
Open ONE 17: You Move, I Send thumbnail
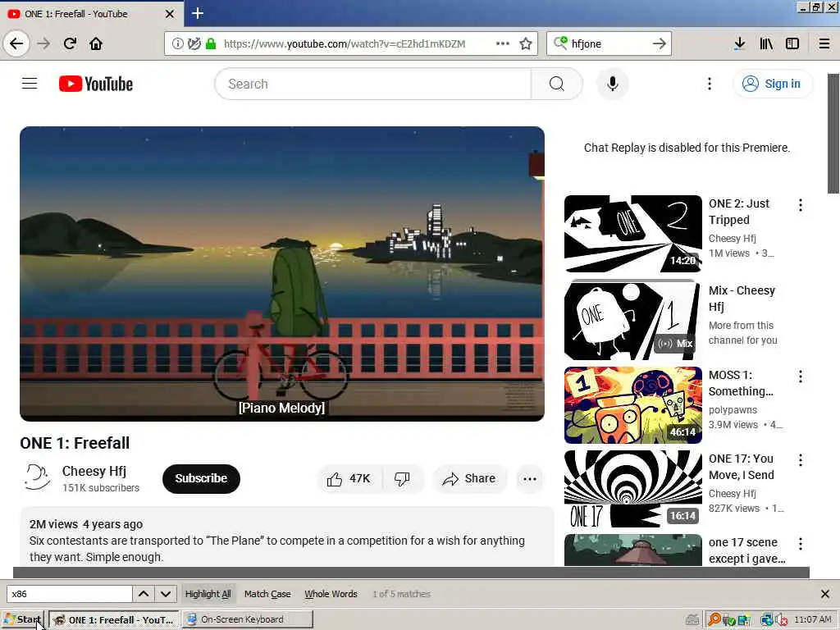click(x=632, y=489)
